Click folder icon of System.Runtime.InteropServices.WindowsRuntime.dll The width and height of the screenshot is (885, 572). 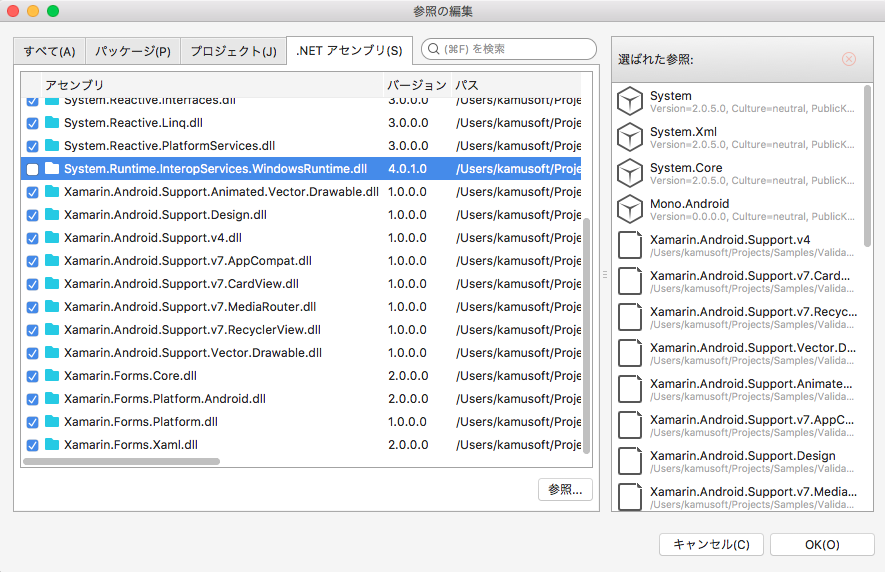click(x=52, y=168)
